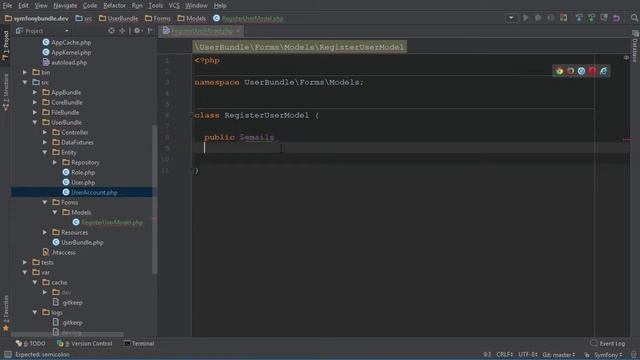Open the Terminal tool window

coord(139,343)
